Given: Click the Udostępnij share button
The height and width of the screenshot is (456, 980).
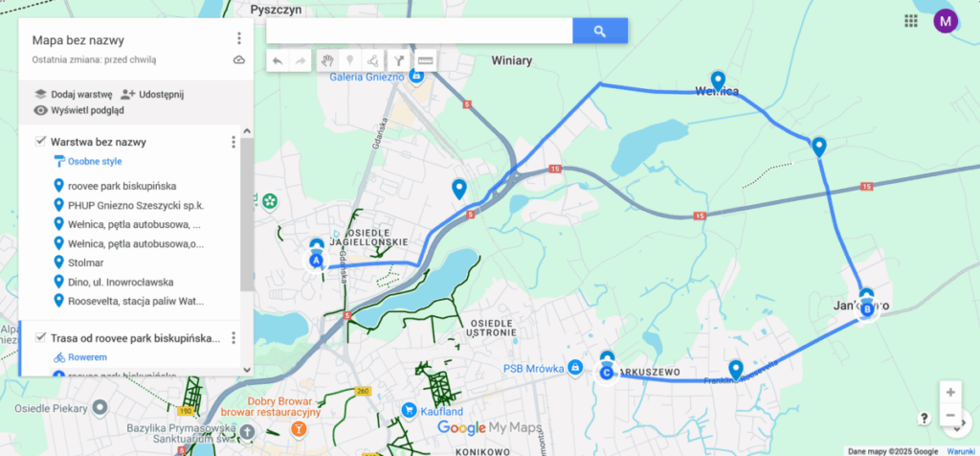Looking at the screenshot, I should [152, 95].
